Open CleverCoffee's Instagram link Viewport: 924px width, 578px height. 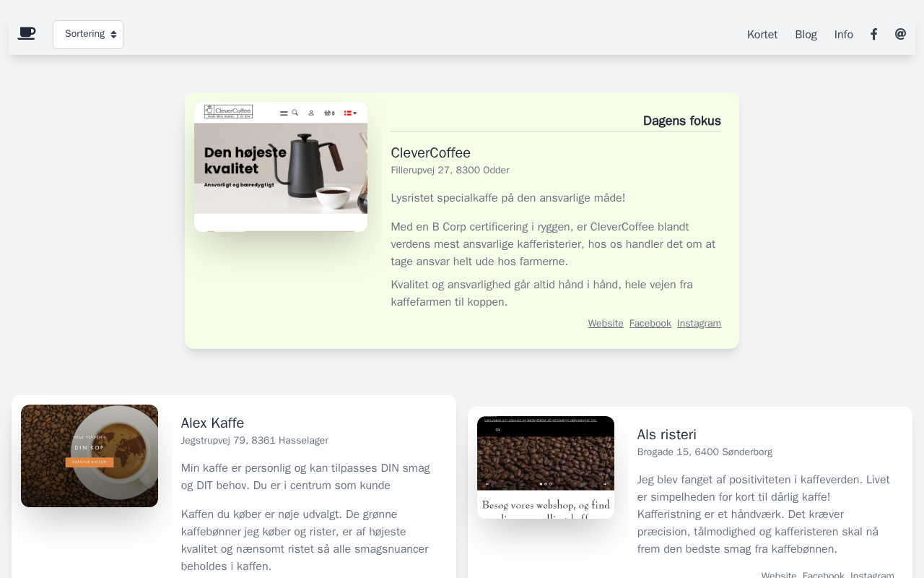pyautogui.click(x=699, y=324)
